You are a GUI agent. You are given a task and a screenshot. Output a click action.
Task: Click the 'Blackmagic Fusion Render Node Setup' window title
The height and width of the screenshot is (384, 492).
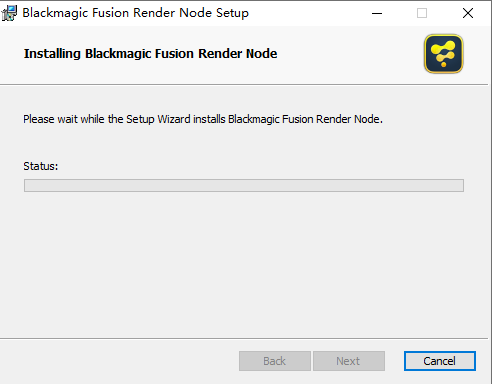point(135,13)
